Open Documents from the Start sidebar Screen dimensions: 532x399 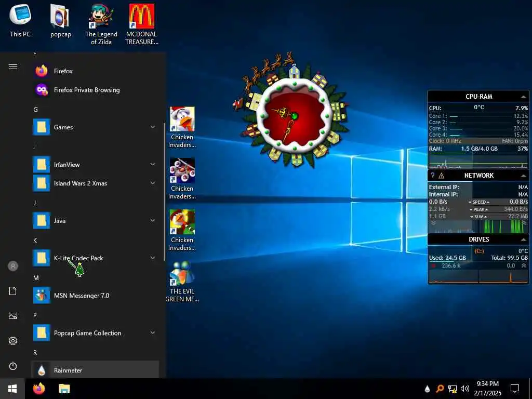pyautogui.click(x=13, y=291)
